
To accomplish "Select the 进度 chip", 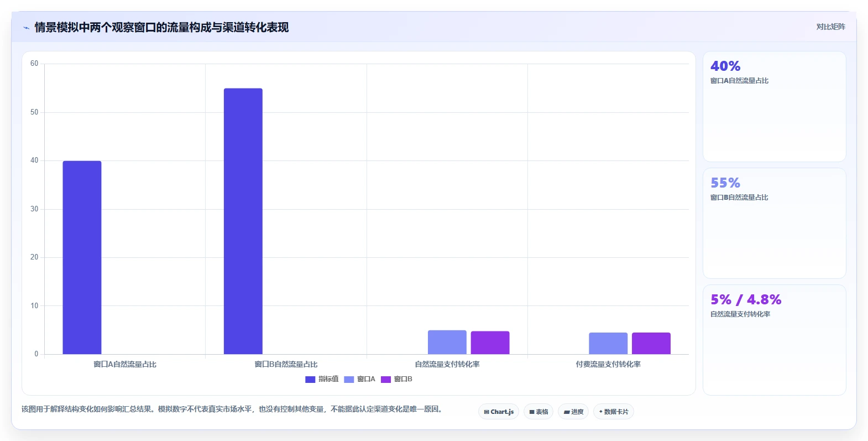I will point(573,412).
